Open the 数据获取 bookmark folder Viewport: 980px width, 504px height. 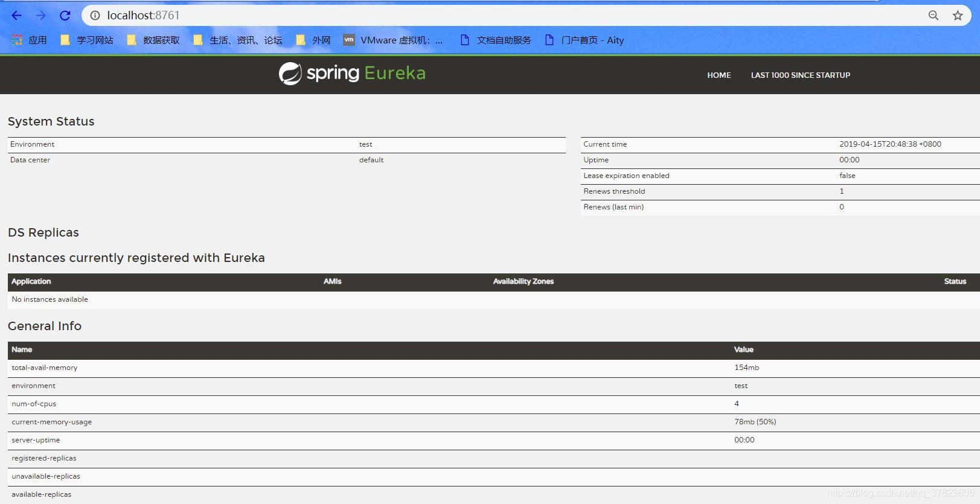(x=153, y=40)
